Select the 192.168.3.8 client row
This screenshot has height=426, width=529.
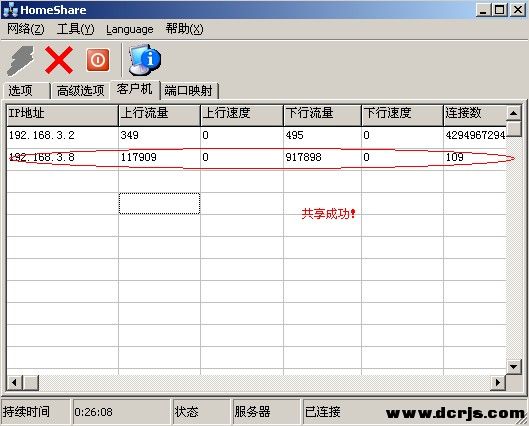(256, 158)
